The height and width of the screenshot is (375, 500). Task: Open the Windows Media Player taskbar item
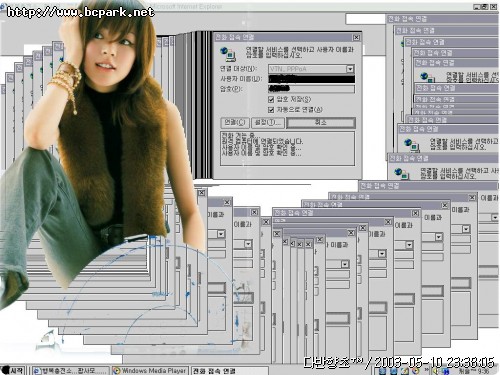click(x=150, y=371)
